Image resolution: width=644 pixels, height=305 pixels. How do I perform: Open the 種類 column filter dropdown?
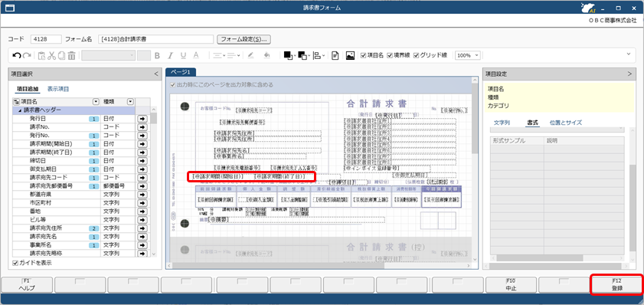tap(130, 101)
